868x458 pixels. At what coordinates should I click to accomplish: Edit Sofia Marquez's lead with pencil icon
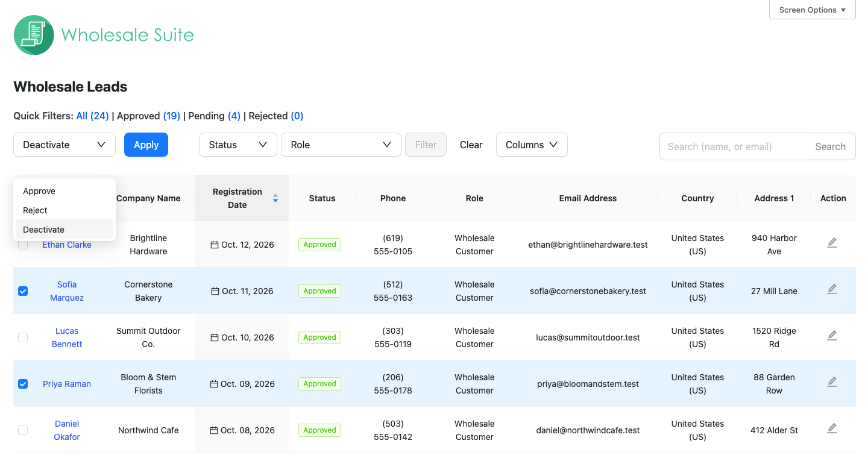(x=832, y=289)
